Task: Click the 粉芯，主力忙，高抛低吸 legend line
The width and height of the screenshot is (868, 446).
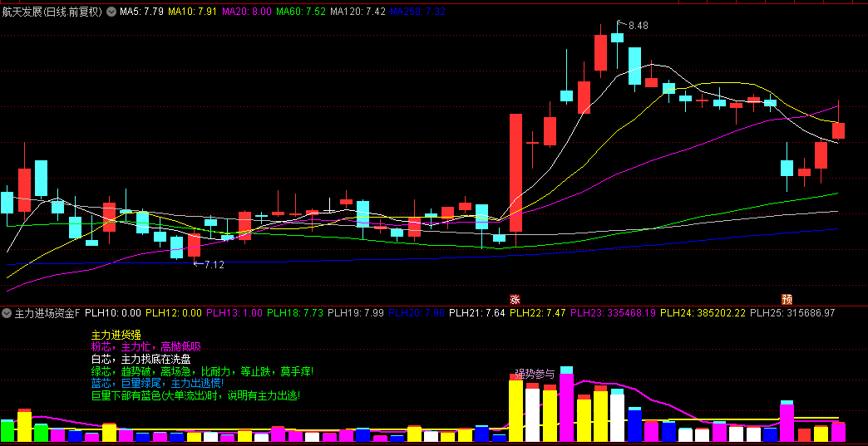Action: (x=146, y=346)
